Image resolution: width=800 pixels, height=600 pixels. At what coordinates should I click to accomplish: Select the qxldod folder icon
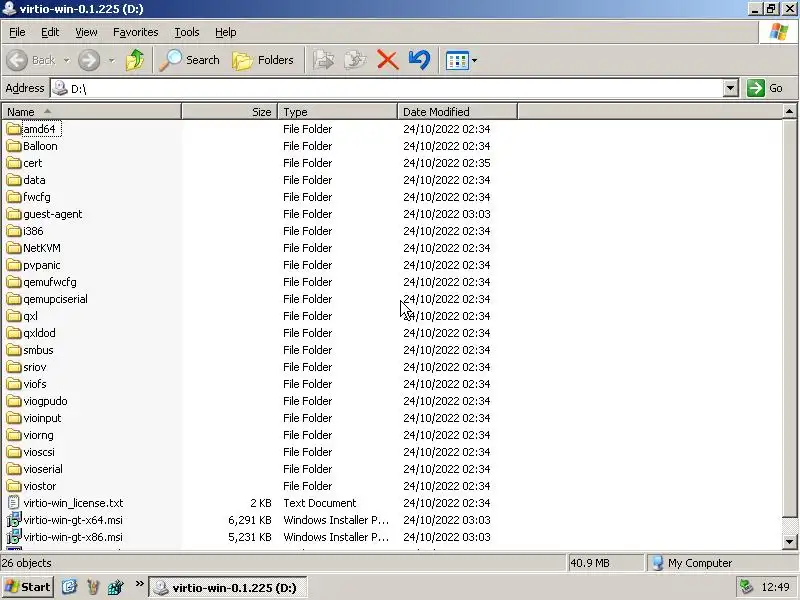[x=14, y=333]
